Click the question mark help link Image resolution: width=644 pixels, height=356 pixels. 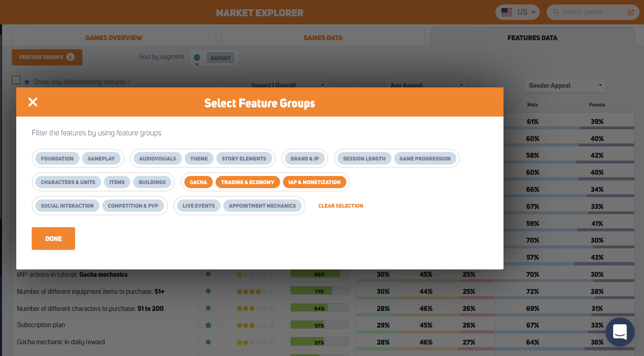click(x=129, y=82)
